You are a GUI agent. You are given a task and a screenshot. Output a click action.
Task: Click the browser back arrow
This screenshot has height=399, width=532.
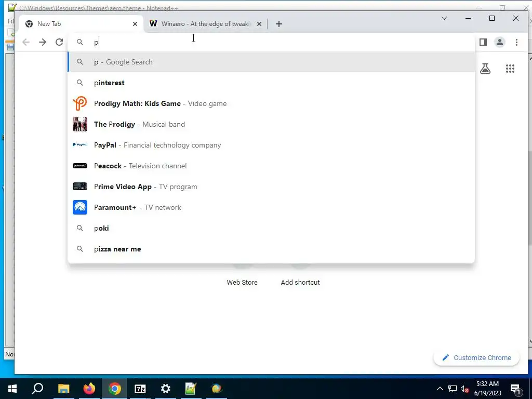coord(26,42)
